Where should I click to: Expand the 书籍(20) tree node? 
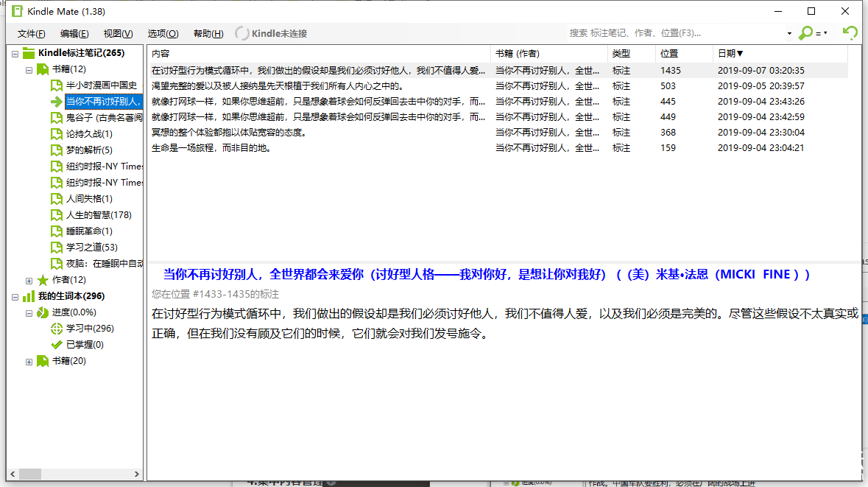tap(29, 361)
